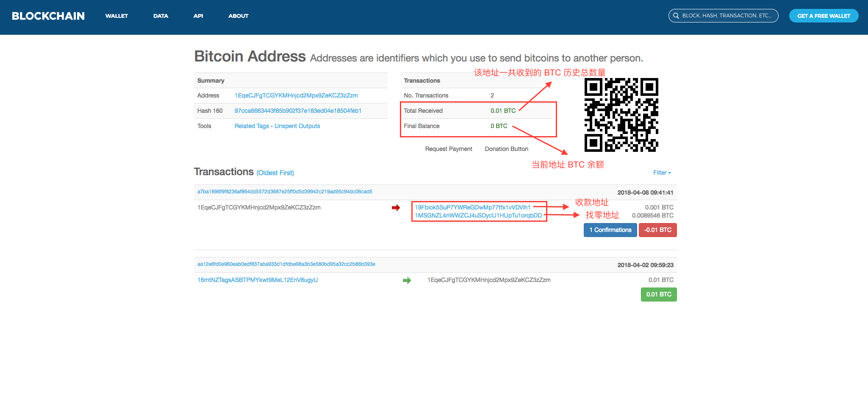Screen dimensions: 868x402
Task: Click GET A FREE WALLET button
Action: point(823,15)
